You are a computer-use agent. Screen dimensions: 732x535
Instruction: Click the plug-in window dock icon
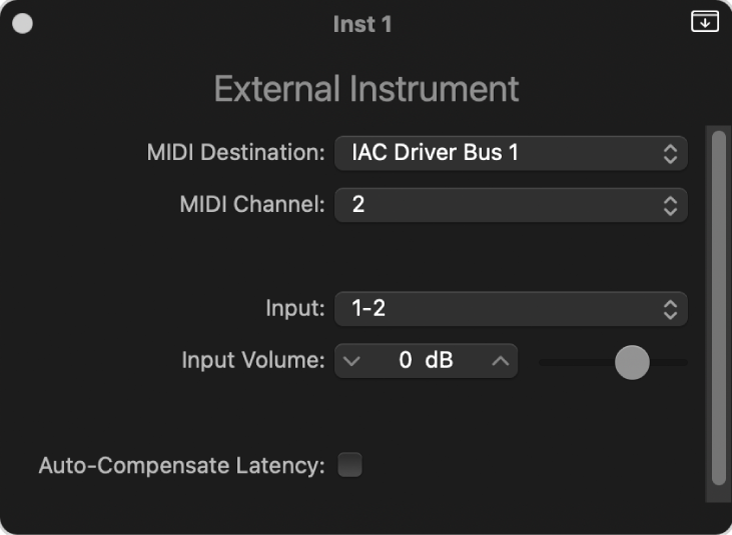click(x=705, y=22)
